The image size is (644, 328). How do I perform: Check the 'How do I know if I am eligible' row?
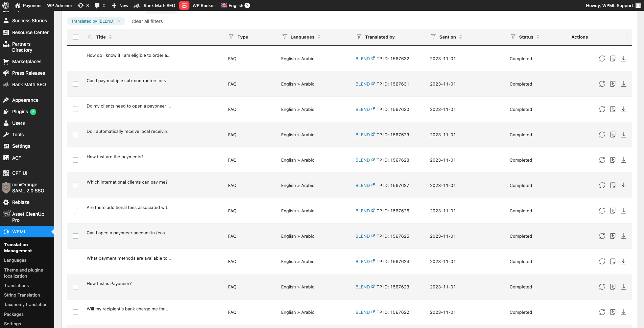click(x=75, y=58)
